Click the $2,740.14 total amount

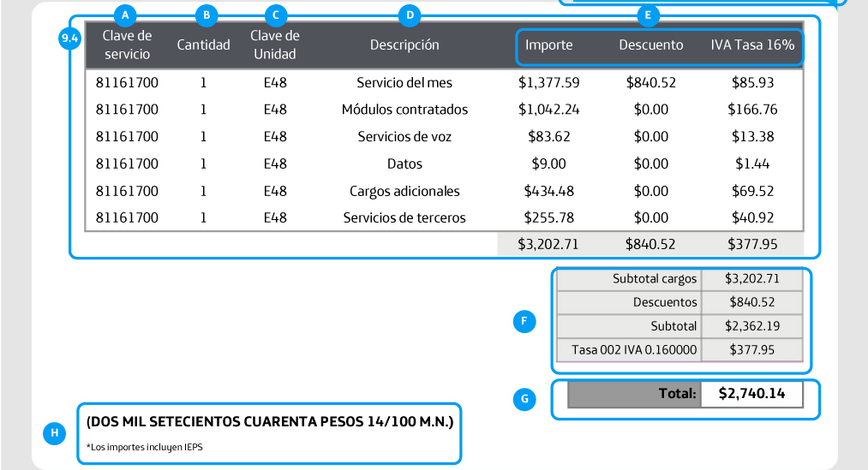[x=751, y=394]
